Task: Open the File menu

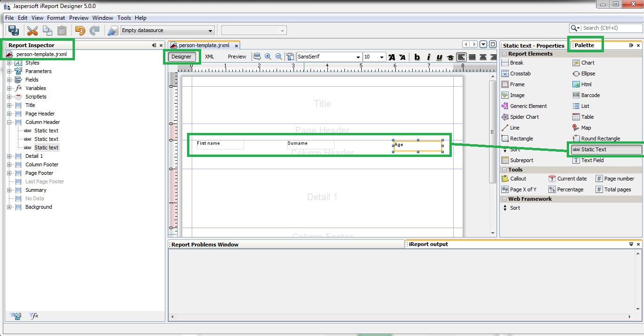Action: pos(9,18)
